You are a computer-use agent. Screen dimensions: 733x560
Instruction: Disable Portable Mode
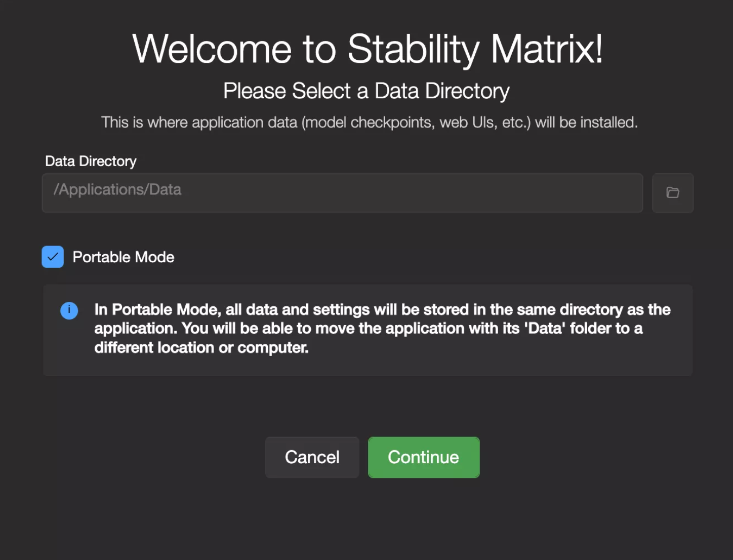[x=53, y=257]
